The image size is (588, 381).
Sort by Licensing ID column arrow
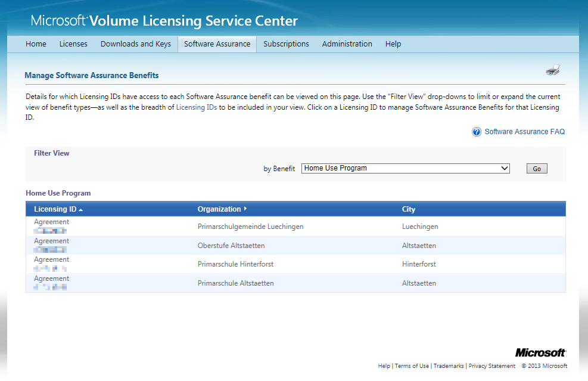[80, 209]
